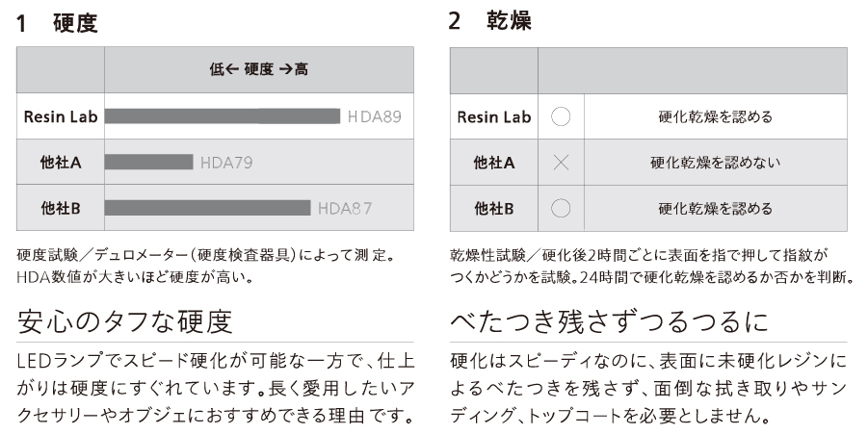Click the 他社A row label in drying table

pos(494,163)
